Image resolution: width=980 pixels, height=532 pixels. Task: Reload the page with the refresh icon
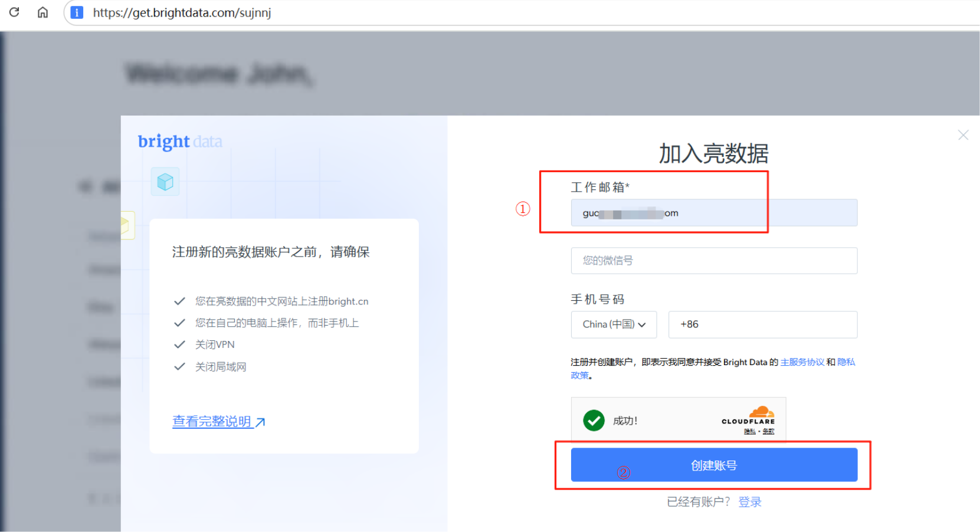coord(14,12)
